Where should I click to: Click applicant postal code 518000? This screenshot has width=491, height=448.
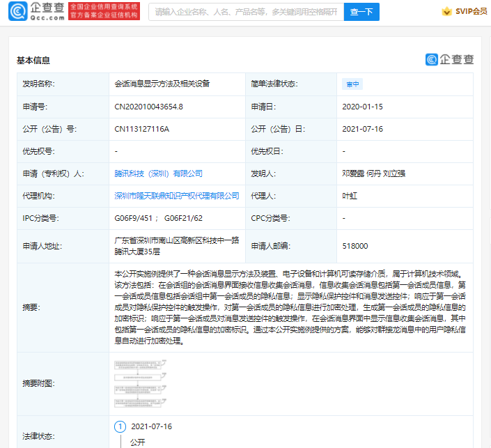[x=355, y=245]
